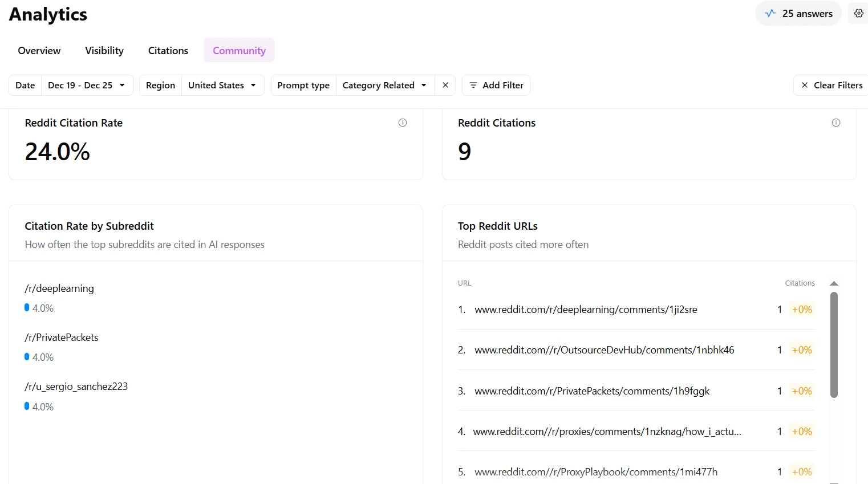
Task: Click the /r/u_sergio_sanchez223 4.0% rate bar
Action: click(x=27, y=406)
